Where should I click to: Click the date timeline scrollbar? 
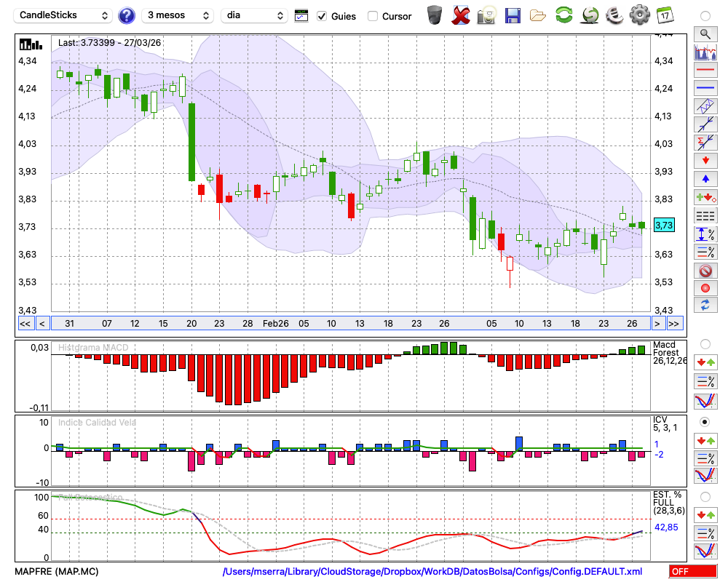click(349, 324)
